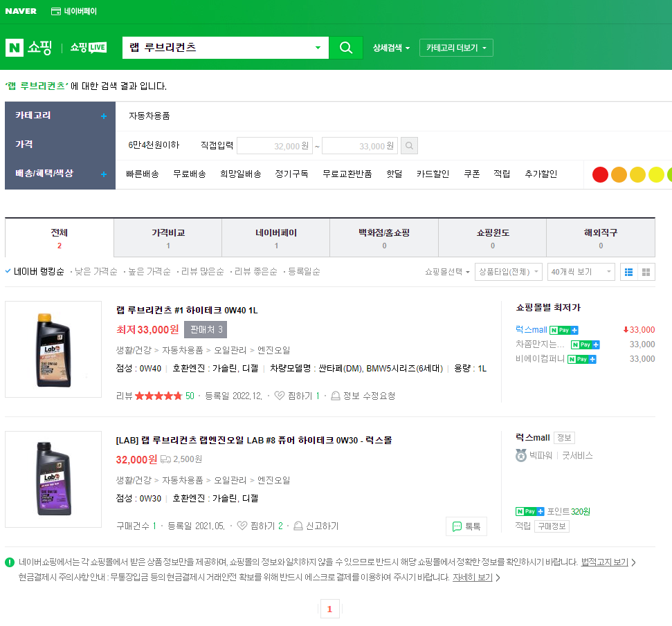Open 상품타입(전체) dropdown

[509, 272]
